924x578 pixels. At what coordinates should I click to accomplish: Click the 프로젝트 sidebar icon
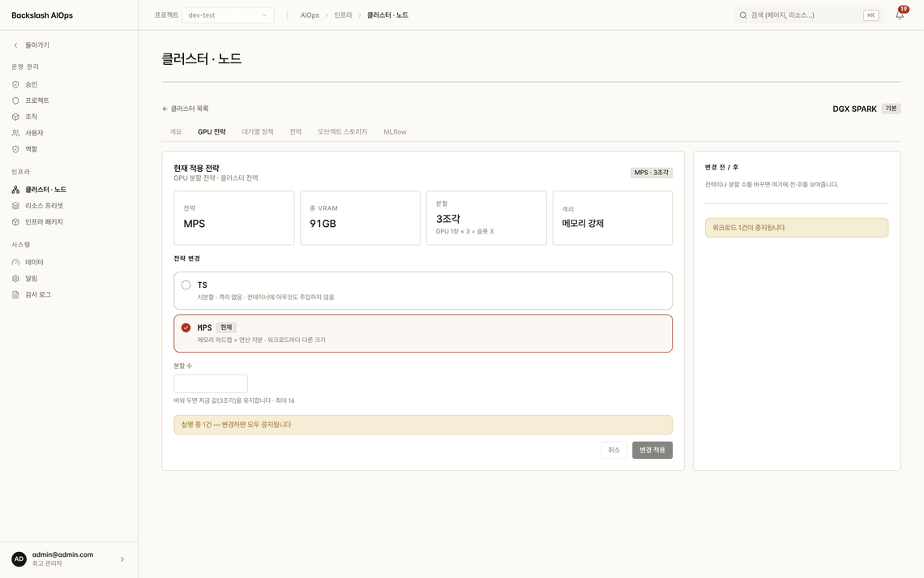(15, 101)
